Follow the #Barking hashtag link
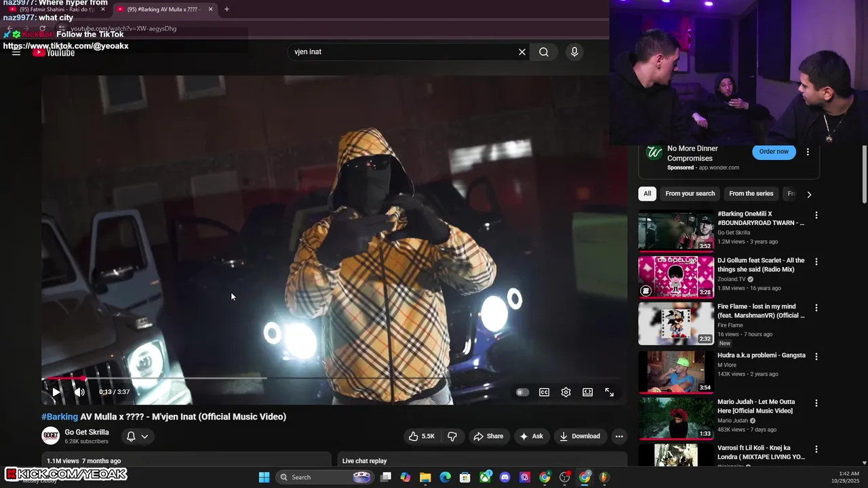This screenshot has height=488, width=868. [60, 417]
